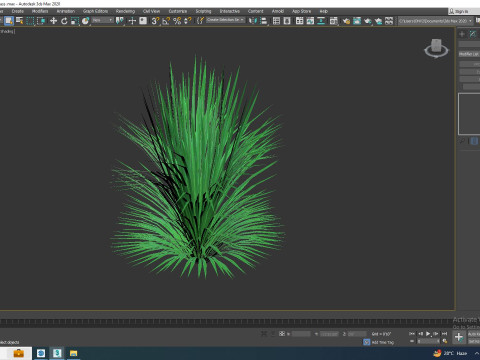Open Rendered Frame Window icon

click(357, 21)
